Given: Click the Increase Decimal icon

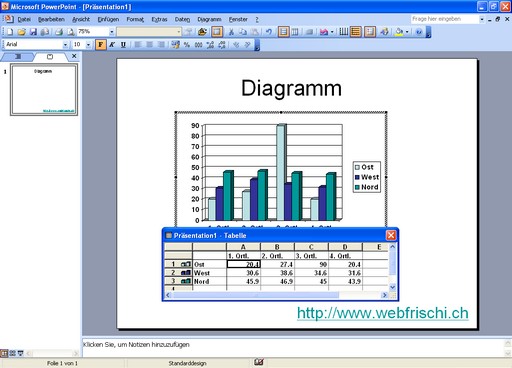Looking at the screenshot, I should point(210,45).
